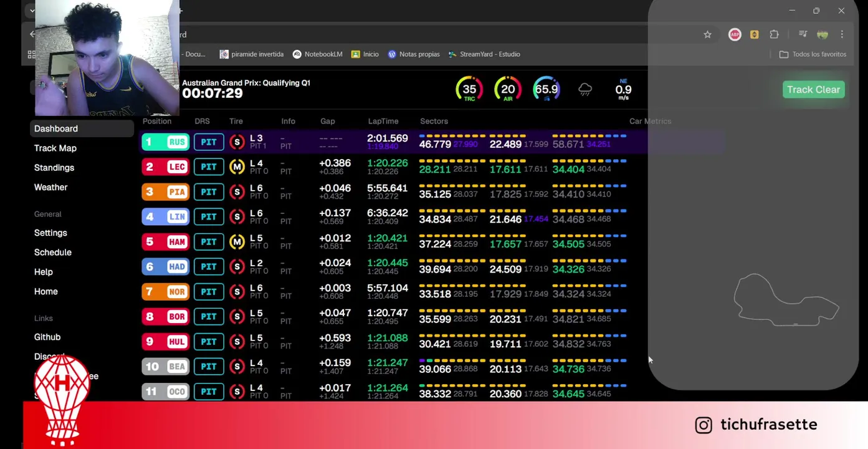Open Weather in the sidebar
This screenshot has height=449, width=868.
point(50,187)
